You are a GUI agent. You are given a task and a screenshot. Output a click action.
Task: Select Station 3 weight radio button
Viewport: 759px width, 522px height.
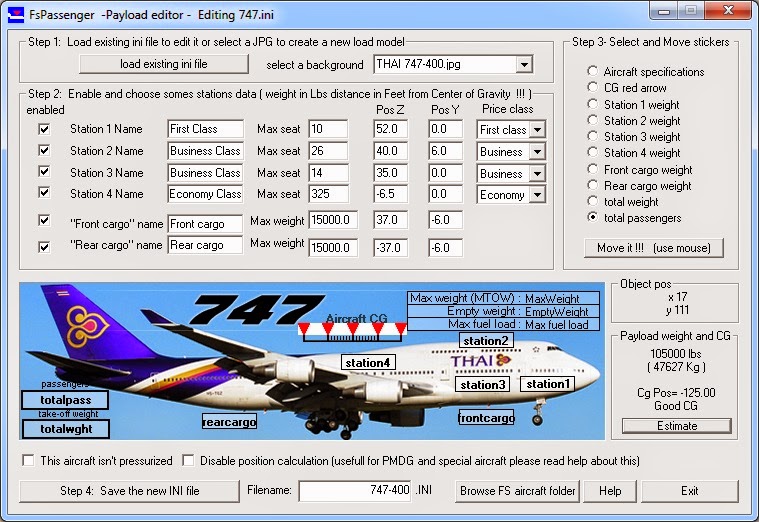pyautogui.click(x=592, y=136)
